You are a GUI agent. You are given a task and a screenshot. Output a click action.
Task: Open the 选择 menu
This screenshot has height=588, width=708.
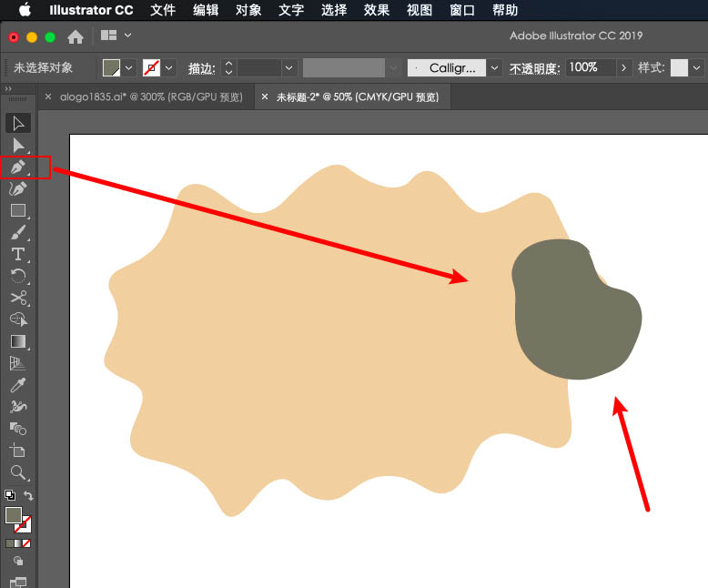[x=334, y=10]
